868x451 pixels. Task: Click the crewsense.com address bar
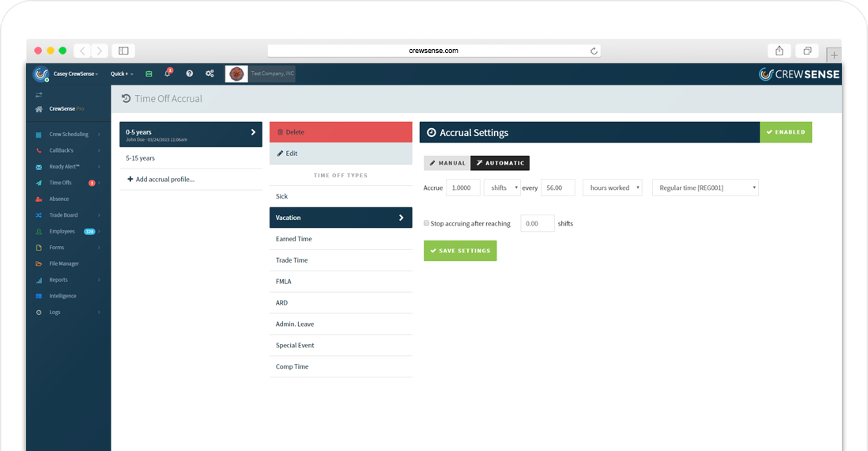pos(434,51)
